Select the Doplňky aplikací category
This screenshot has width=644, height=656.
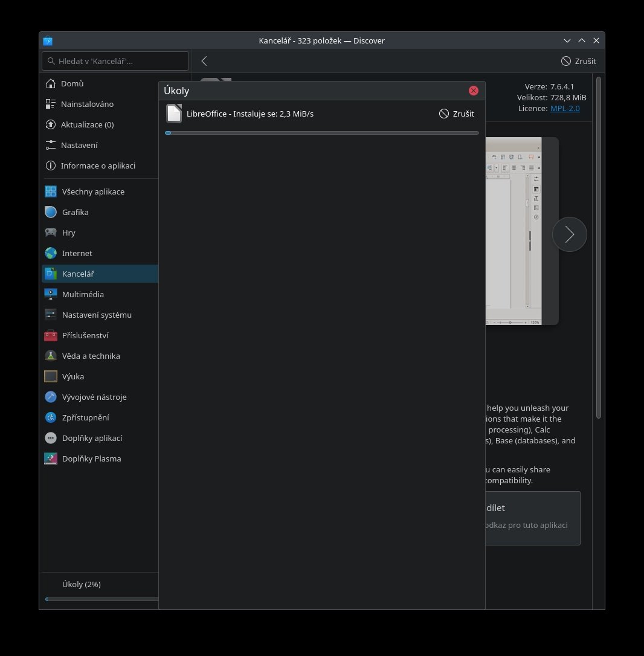100,438
